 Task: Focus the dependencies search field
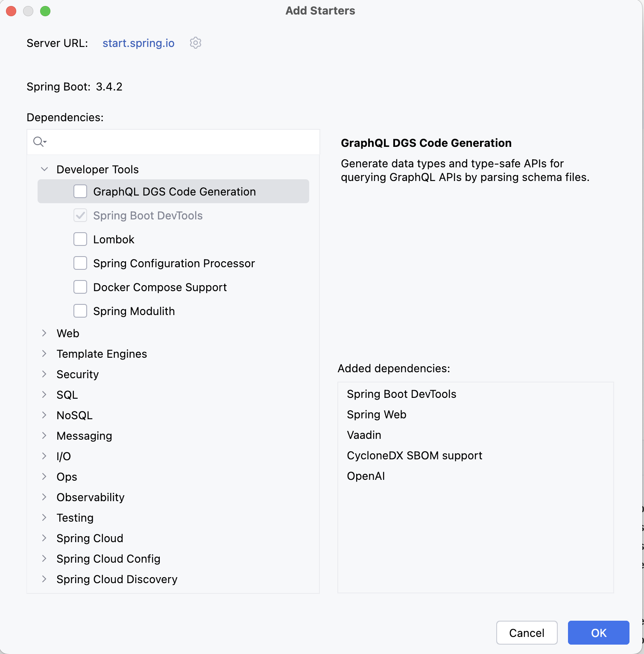(173, 142)
